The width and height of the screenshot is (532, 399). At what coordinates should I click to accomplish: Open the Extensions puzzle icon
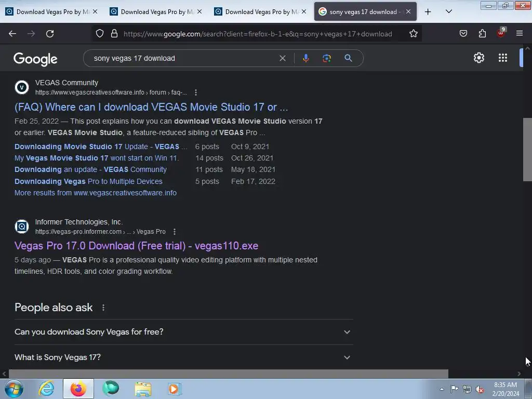(482, 33)
